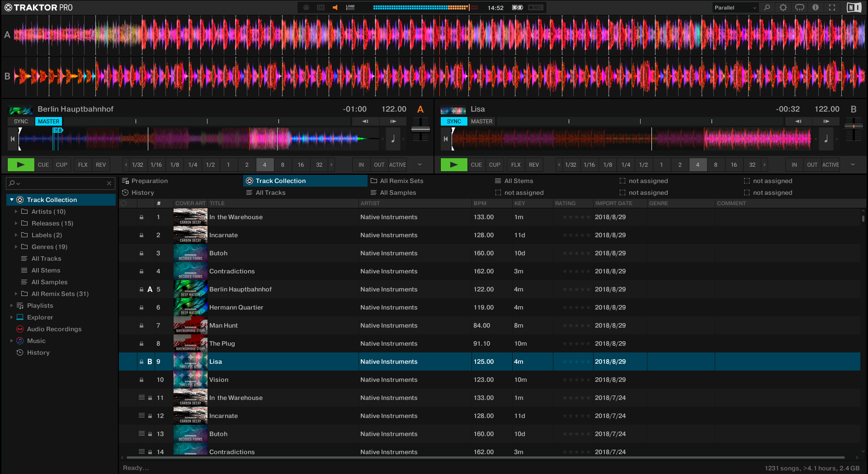Expand the Artists (10) folder
868x474 pixels.
(x=16, y=212)
